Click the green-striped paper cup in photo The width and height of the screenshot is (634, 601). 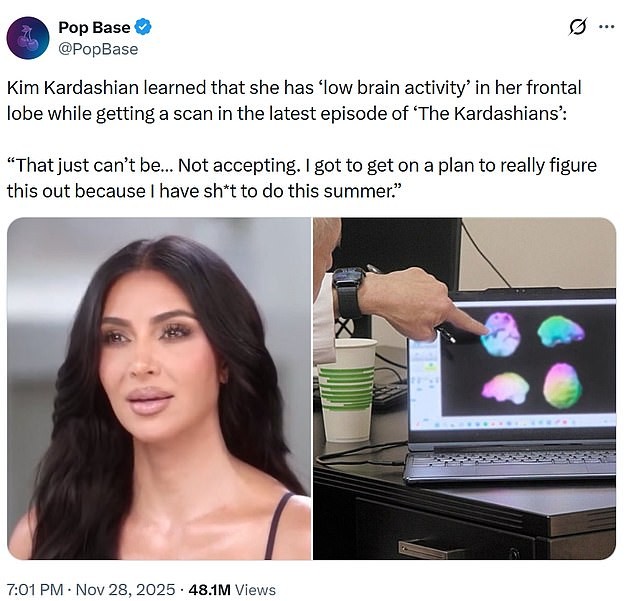(347, 390)
